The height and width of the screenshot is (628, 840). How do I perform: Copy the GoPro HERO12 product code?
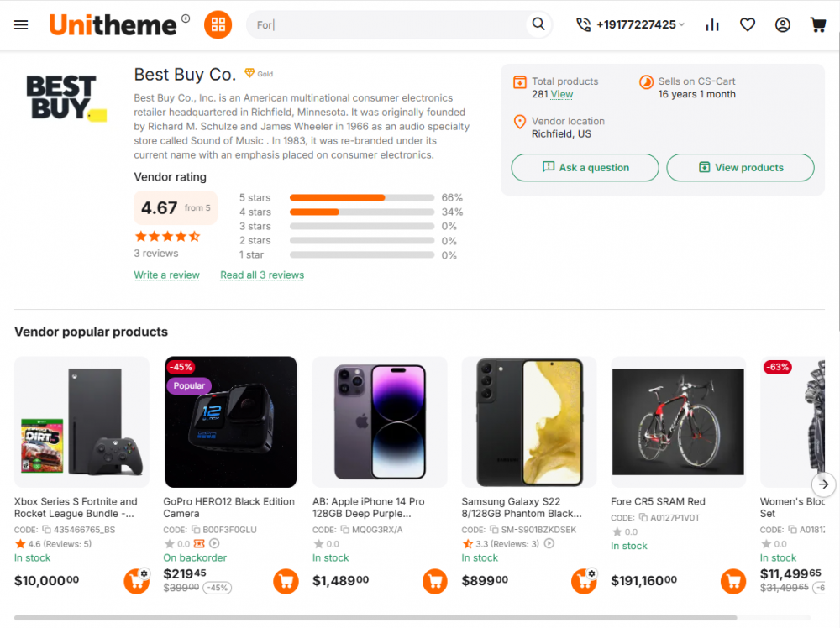(196, 530)
